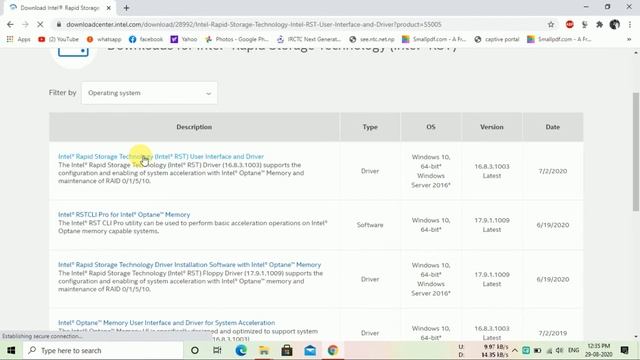The height and width of the screenshot is (360, 640).
Task: Click the Description column header
Action: tap(194, 127)
